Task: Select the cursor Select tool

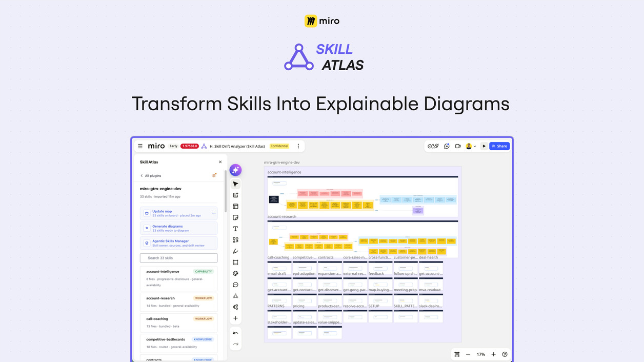Action: click(235, 184)
